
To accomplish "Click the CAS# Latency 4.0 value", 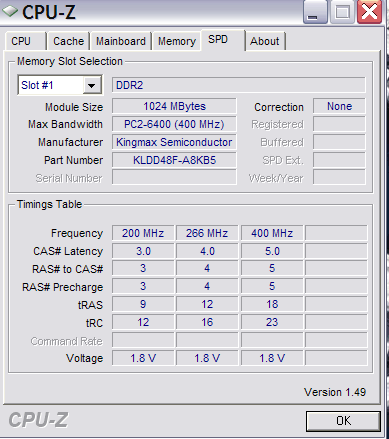I will (x=207, y=251).
